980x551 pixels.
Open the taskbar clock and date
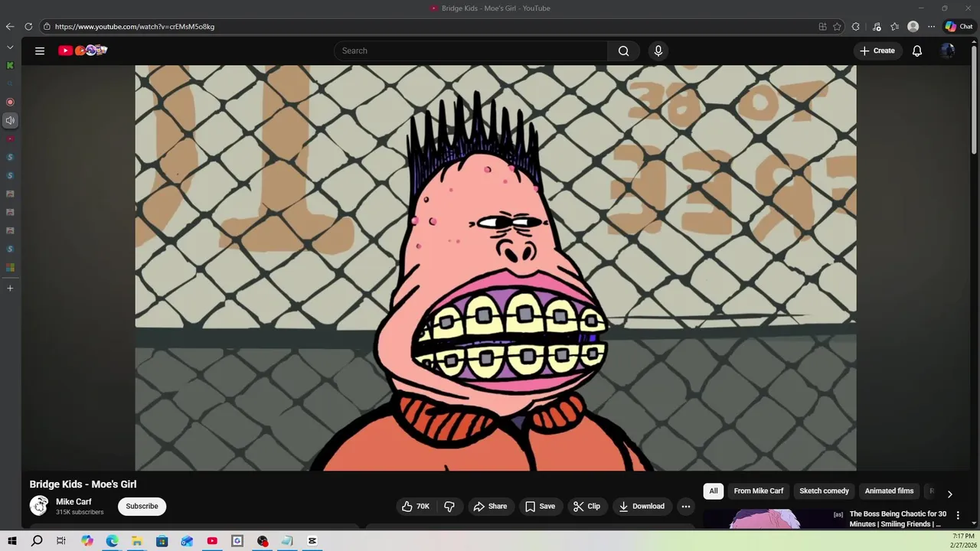[x=963, y=541]
